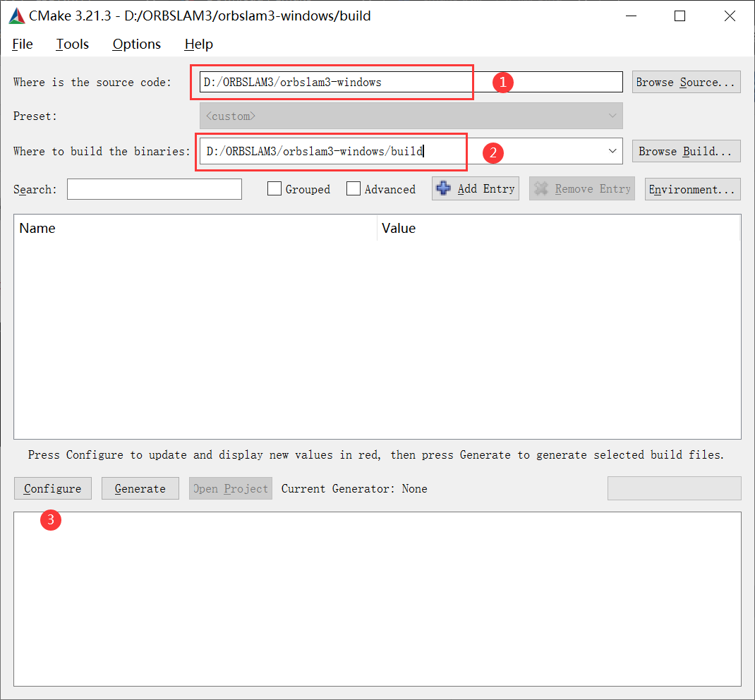Open the Help menu

coord(198,44)
